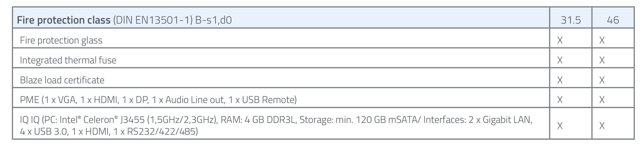
Task: Select the 31.5 column header
Action: click(x=571, y=20)
